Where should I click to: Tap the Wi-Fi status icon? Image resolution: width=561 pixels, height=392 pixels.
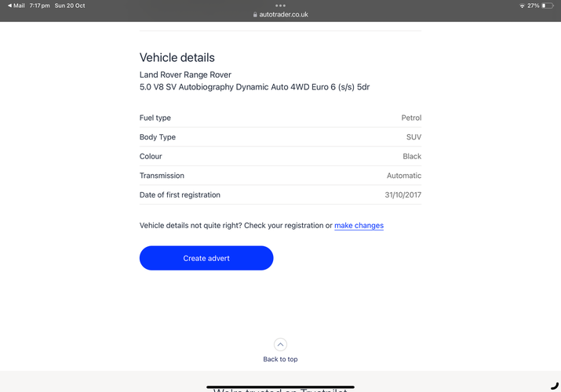(x=522, y=5)
